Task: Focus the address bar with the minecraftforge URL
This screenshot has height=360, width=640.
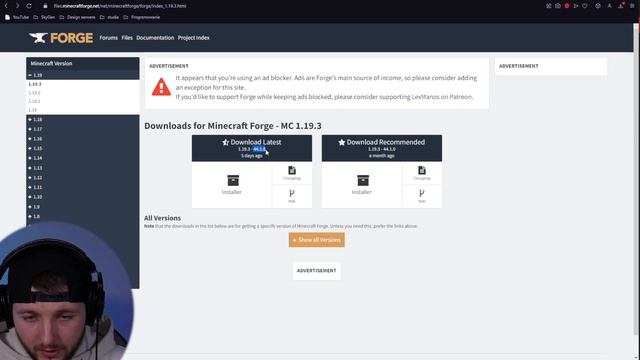Action: [x=120, y=6]
